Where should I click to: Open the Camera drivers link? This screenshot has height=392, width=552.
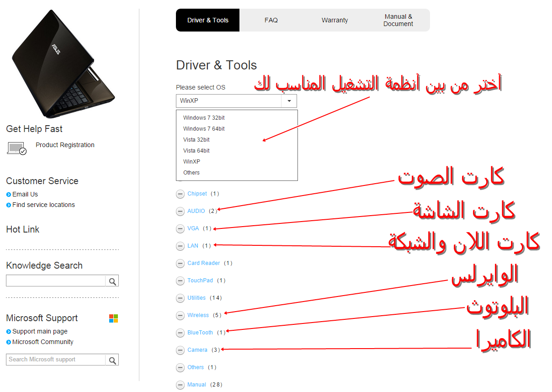(x=197, y=350)
